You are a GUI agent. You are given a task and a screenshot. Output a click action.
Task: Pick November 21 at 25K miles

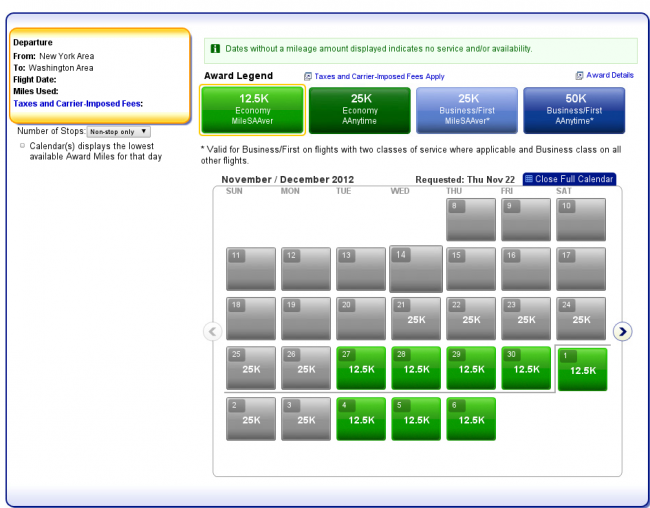point(415,319)
